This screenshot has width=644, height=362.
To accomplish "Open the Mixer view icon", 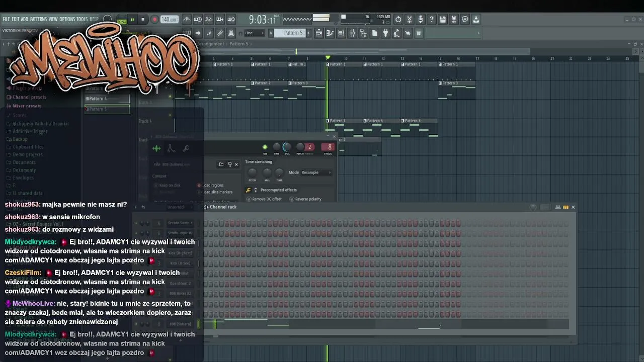I will point(352,33).
